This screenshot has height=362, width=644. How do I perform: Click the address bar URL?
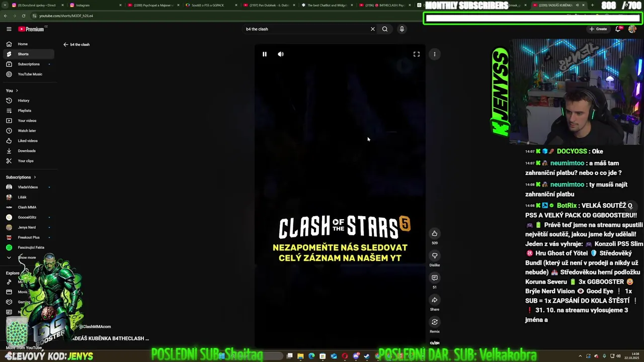pos(66,16)
